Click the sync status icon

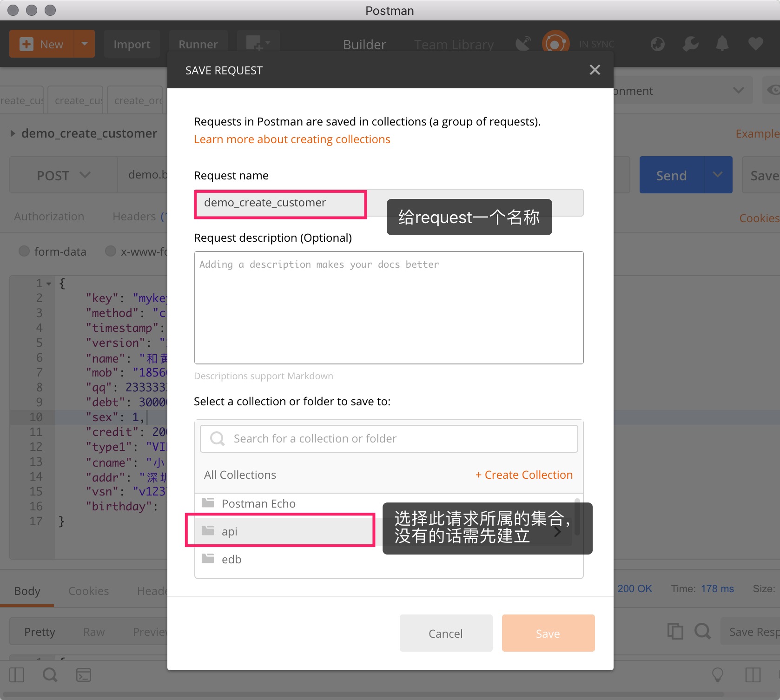(555, 44)
